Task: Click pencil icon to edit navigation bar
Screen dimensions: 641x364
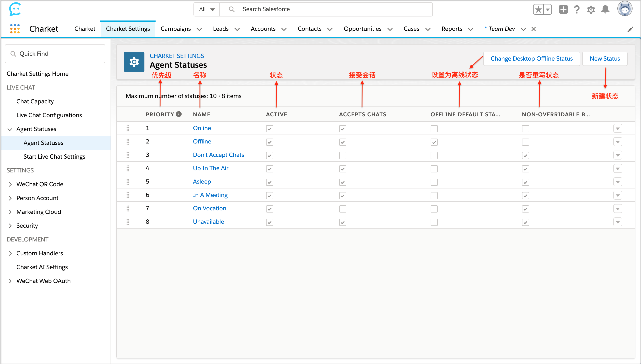Action: pos(630,29)
